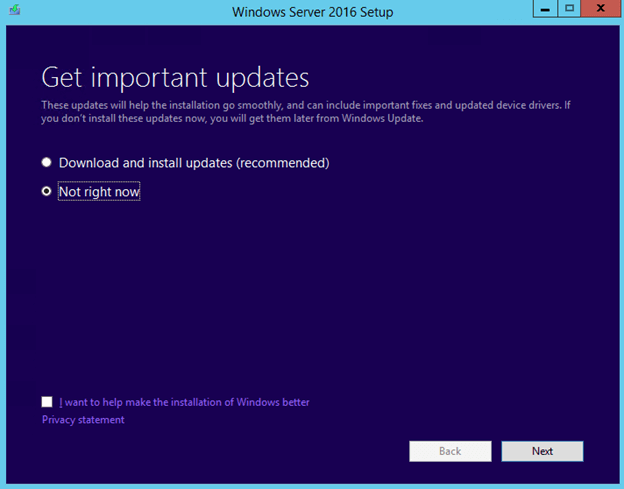The image size is (624, 489).
Task: Click 'I want to help make the installation' text
Action: [x=184, y=402]
